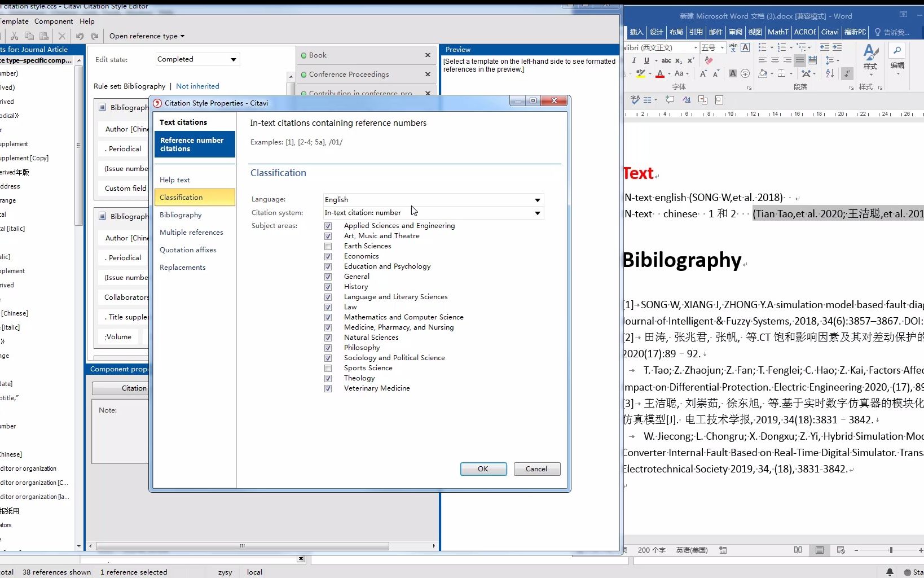
Task: Open the Word font size dropdown
Action: coord(722,47)
